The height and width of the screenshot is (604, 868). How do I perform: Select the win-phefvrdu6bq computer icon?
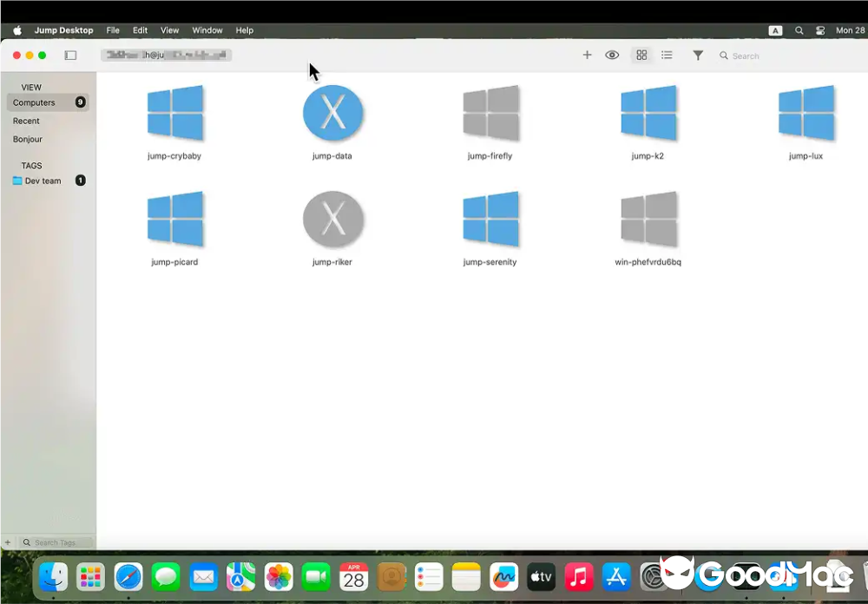[x=648, y=220]
